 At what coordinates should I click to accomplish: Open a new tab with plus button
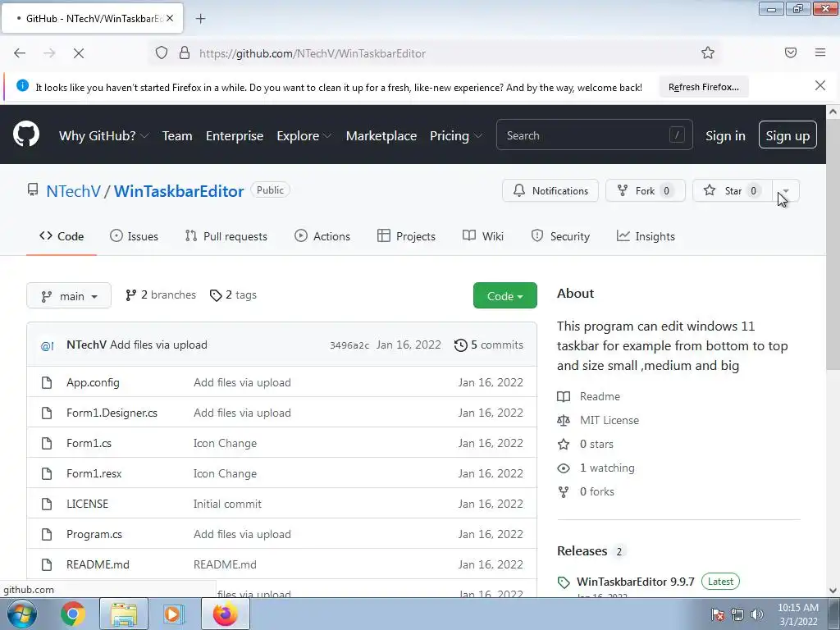pyautogui.click(x=200, y=19)
